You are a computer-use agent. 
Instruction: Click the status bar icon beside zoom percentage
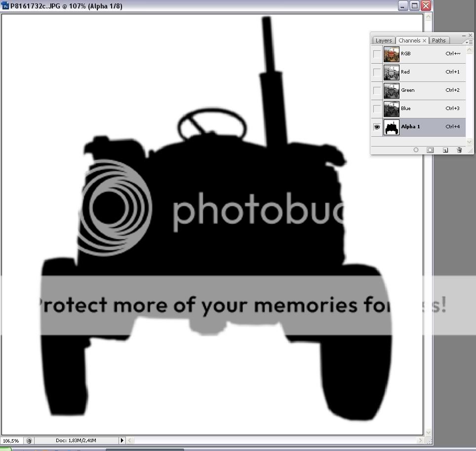click(29, 441)
